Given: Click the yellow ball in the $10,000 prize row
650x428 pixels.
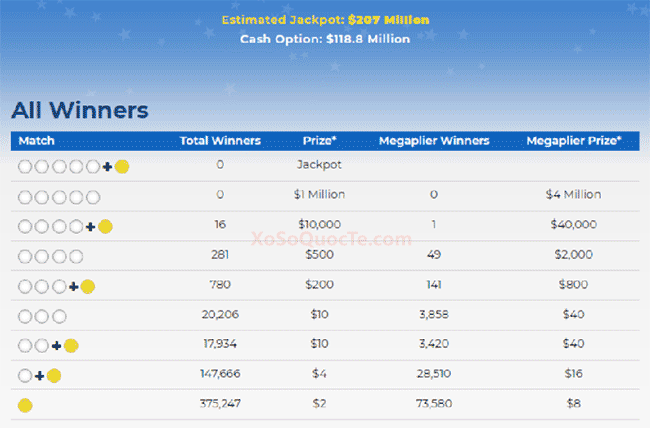Looking at the screenshot, I should 105,227.
